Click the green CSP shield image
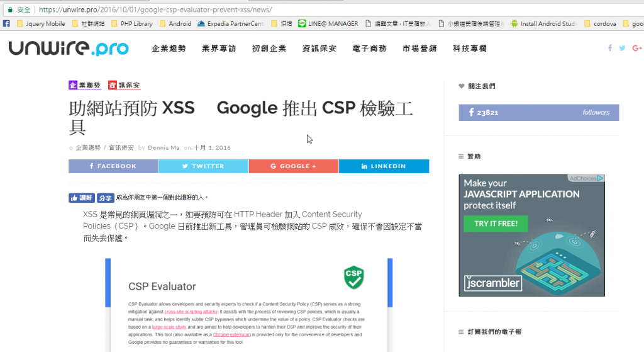The image size is (644, 352). click(353, 278)
